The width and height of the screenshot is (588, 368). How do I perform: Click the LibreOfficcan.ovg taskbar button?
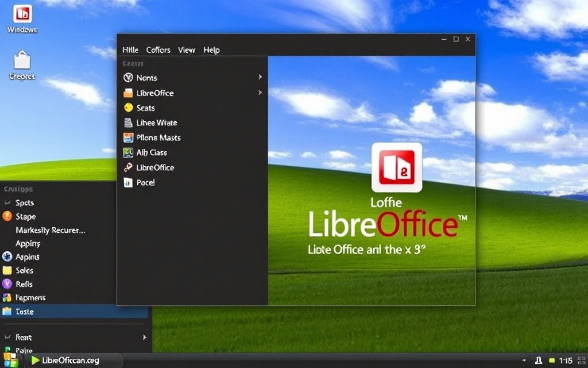[x=74, y=361]
